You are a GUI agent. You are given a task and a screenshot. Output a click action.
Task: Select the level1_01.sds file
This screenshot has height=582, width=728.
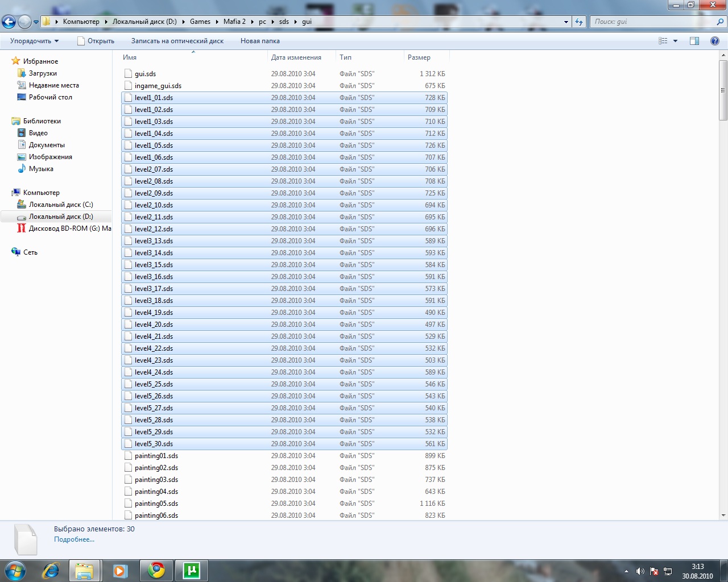tap(284, 98)
